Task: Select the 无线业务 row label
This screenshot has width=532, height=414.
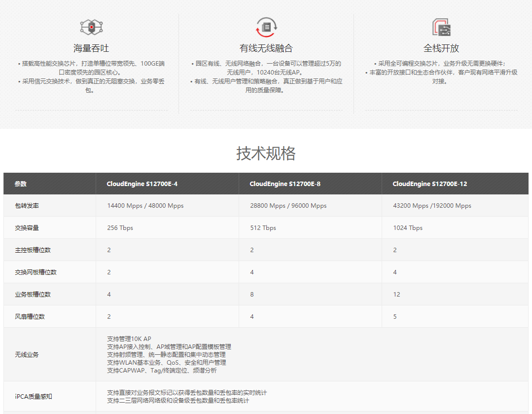Action: tap(27, 355)
